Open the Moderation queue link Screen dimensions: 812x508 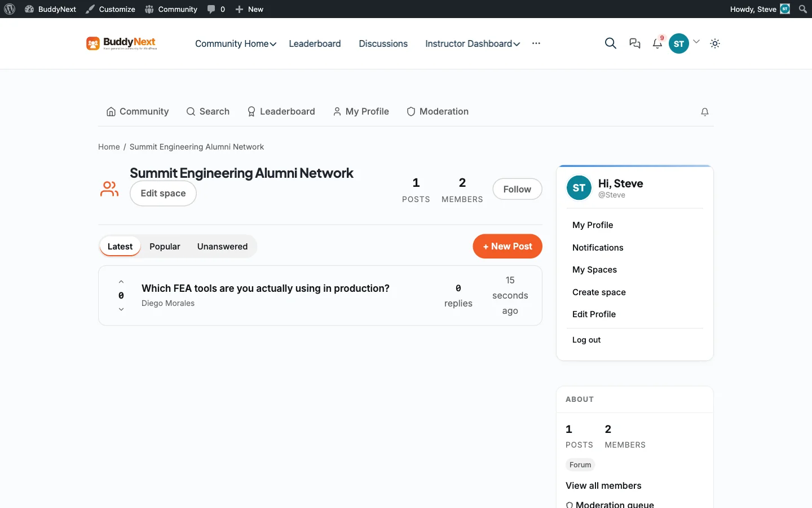610,504
